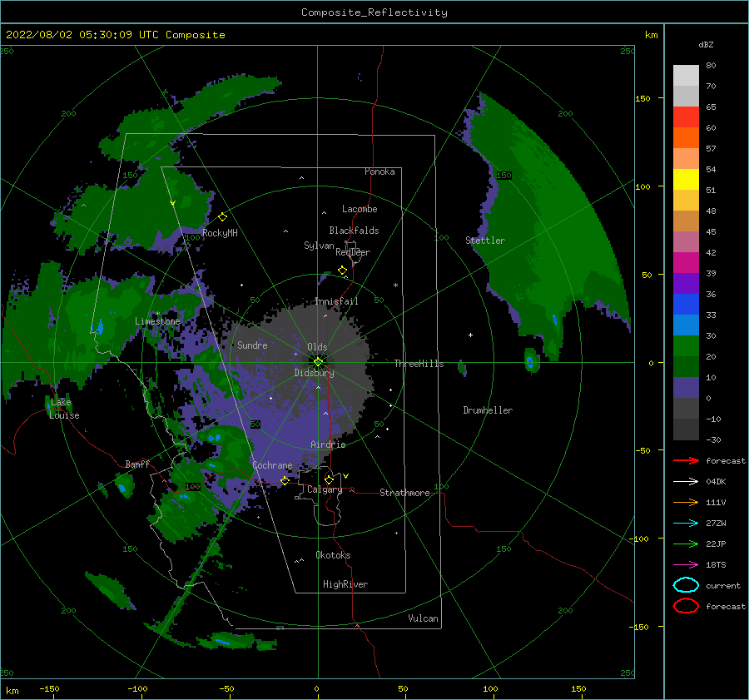Click the RockyMH label
The width and height of the screenshot is (749, 700).
pos(220,233)
